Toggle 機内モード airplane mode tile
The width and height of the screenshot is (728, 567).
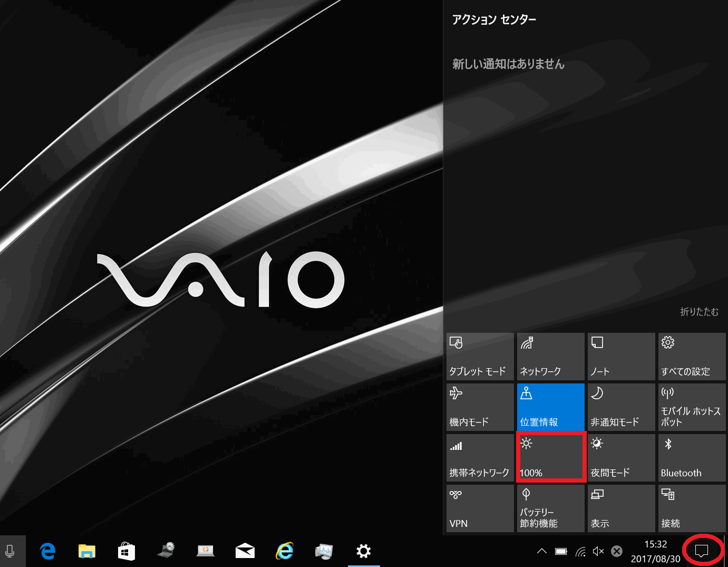tap(480, 407)
